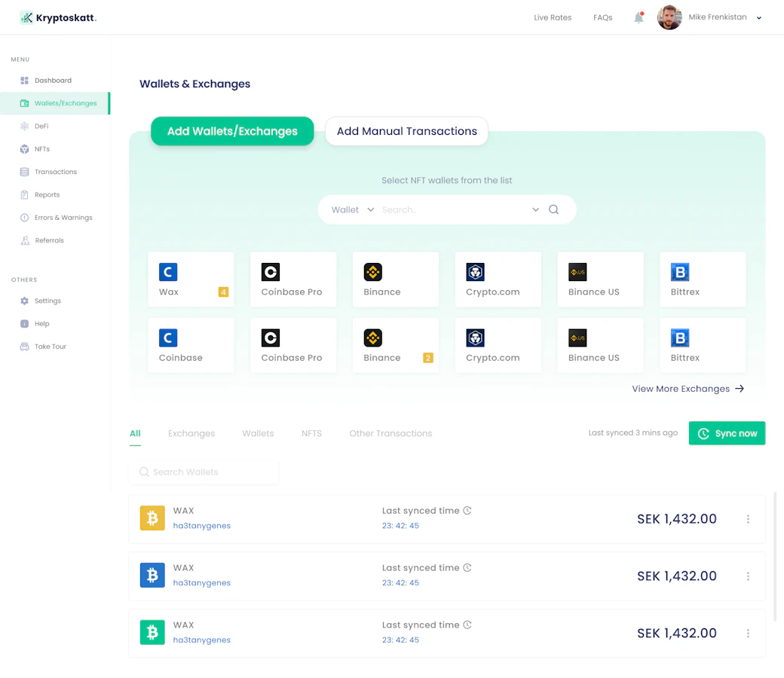
Task: Click the DeFi sidebar icon
Action: pyautogui.click(x=24, y=126)
